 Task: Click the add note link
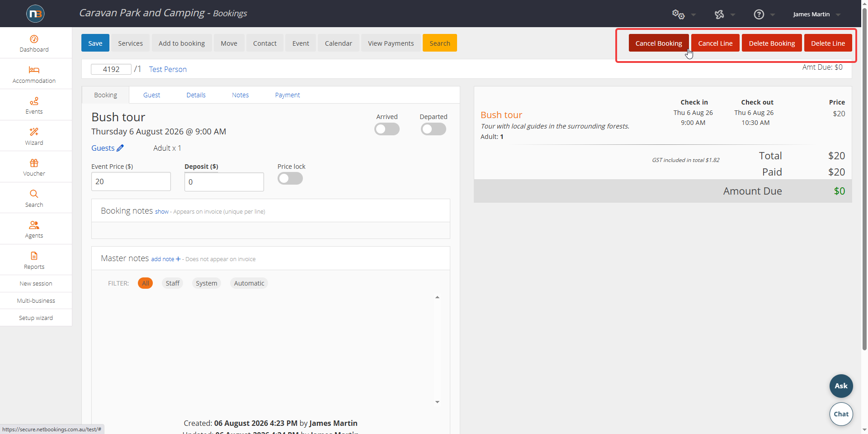pos(163,259)
